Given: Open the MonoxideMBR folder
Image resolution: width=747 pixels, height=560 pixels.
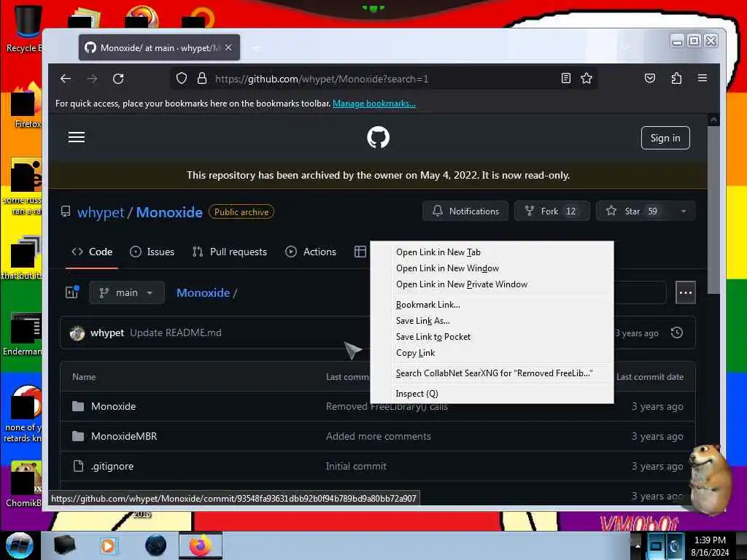Looking at the screenshot, I should [x=124, y=436].
